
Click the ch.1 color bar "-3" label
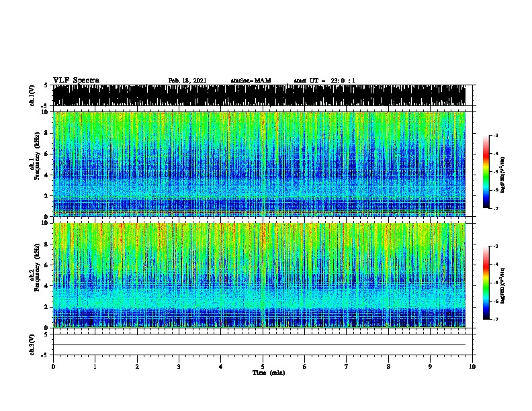(495, 136)
